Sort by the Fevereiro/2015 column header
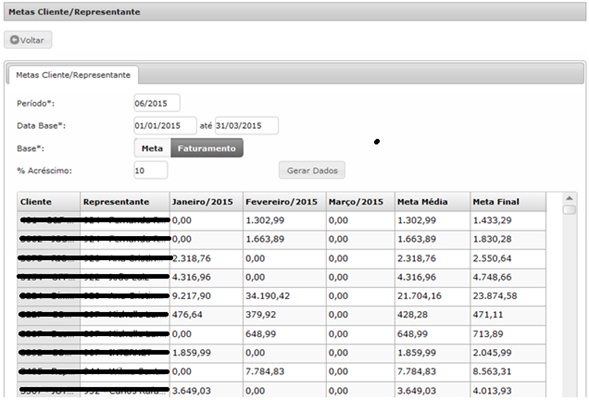 pos(284,202)
